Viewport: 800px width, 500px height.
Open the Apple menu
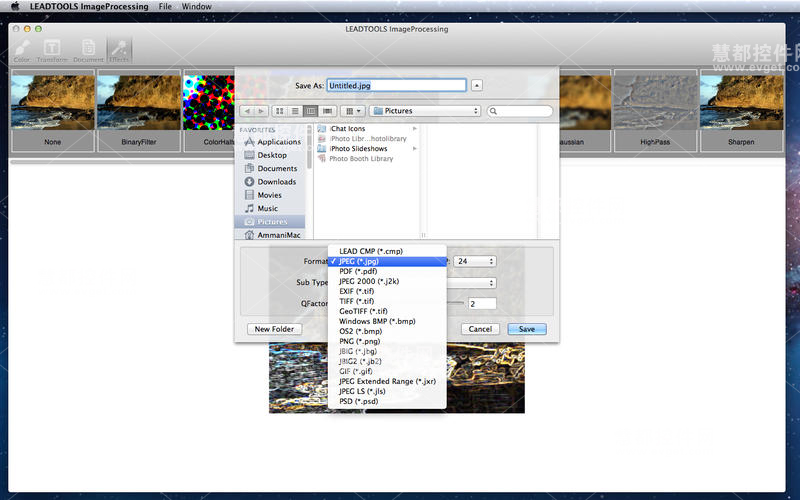(x=15, y=6)
